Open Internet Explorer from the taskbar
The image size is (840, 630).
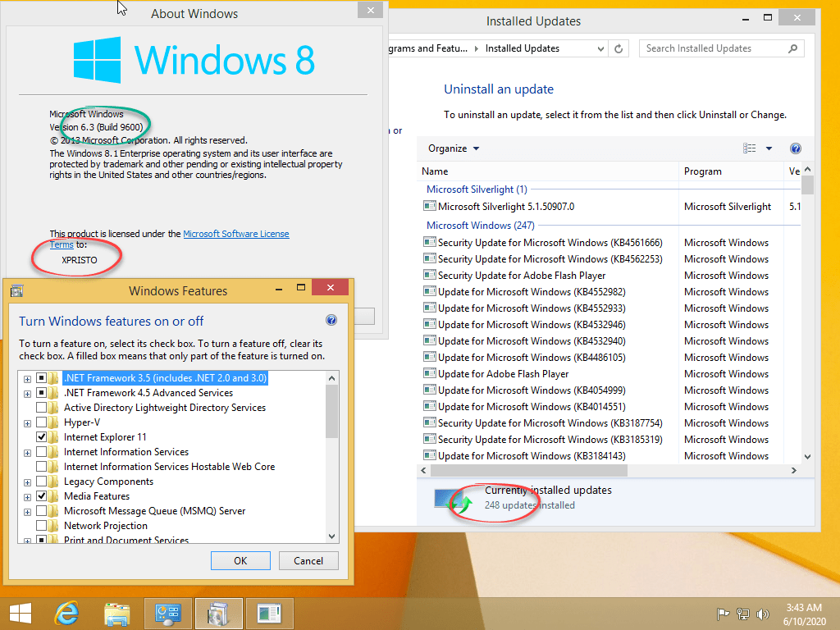(67, 614)
